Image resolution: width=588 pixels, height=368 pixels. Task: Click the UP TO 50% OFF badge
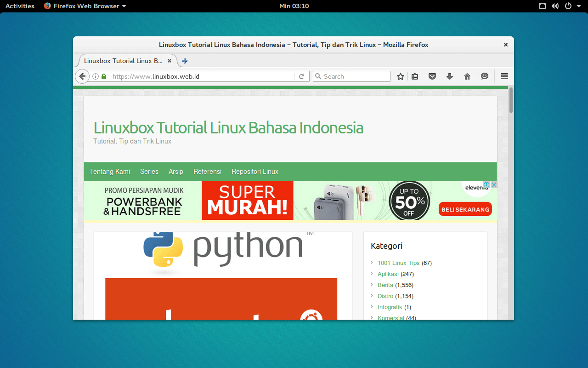[409, 201]
